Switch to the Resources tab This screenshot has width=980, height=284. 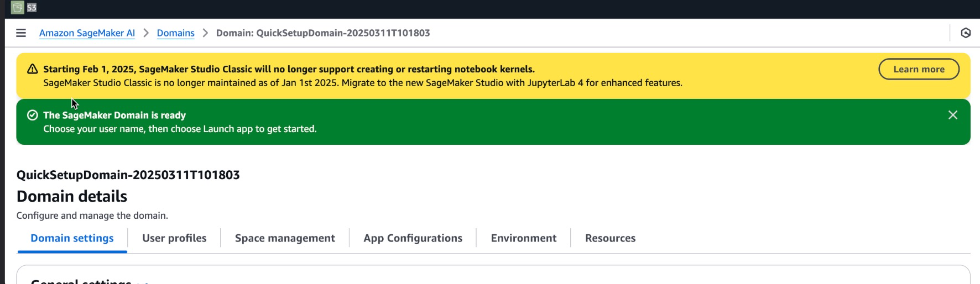pos(610,238)
